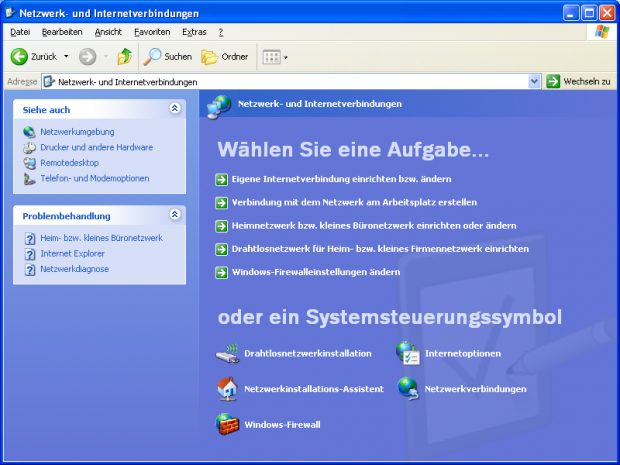The width and height of the screenshot is (620, 465).
Task: Click arrow icon for Drahtlosnetzwerk einrichten task
Action: pyautogui.click(x=221, y=250)
